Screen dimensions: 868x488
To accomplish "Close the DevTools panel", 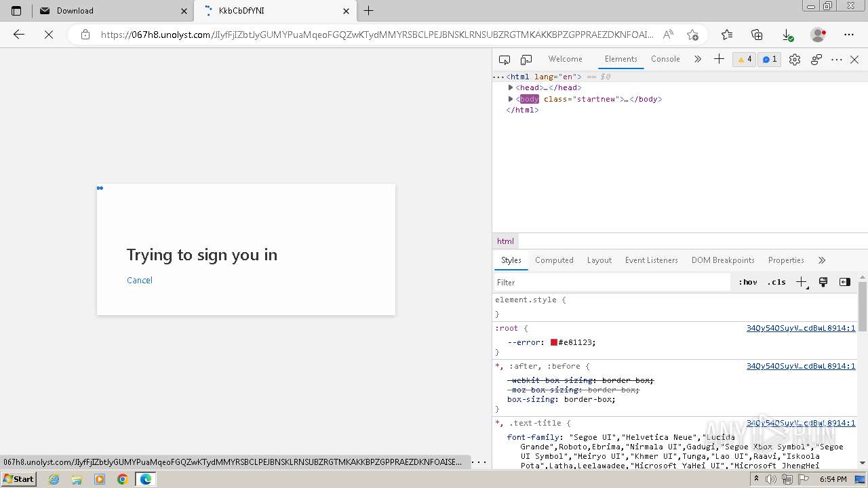I will point(854,60).
